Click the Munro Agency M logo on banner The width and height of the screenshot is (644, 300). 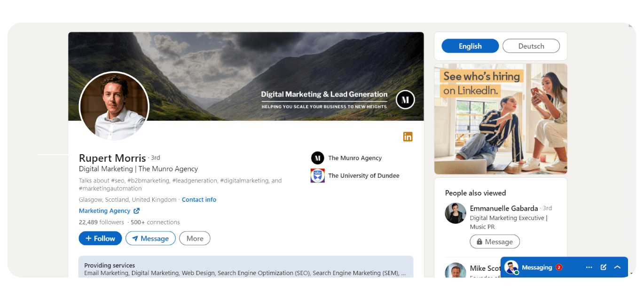point(405,100)
